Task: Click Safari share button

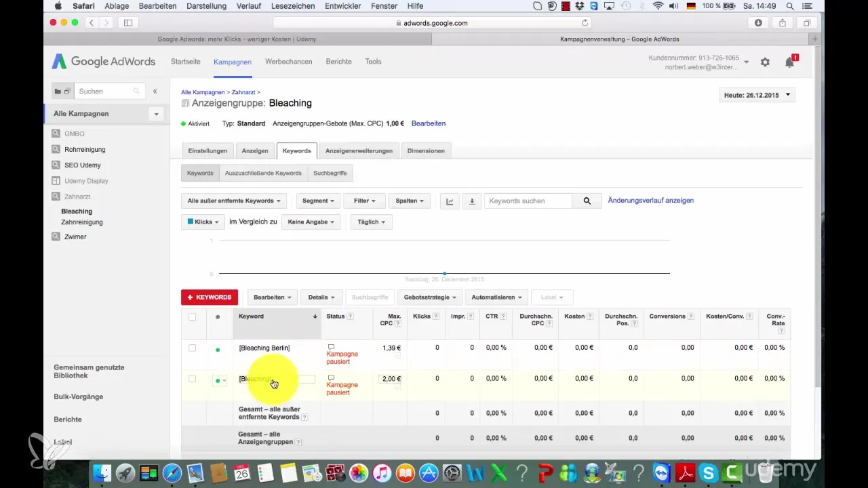Action: [783, 22]
